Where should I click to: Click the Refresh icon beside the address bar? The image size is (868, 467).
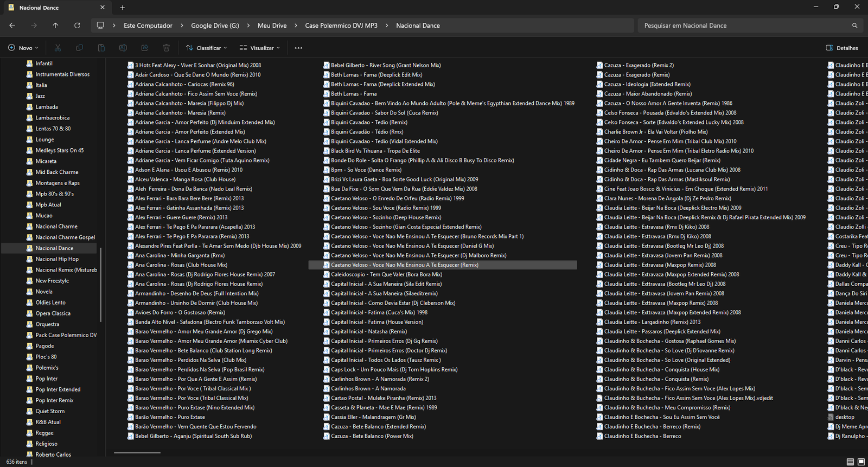click(x=77, y=26)
